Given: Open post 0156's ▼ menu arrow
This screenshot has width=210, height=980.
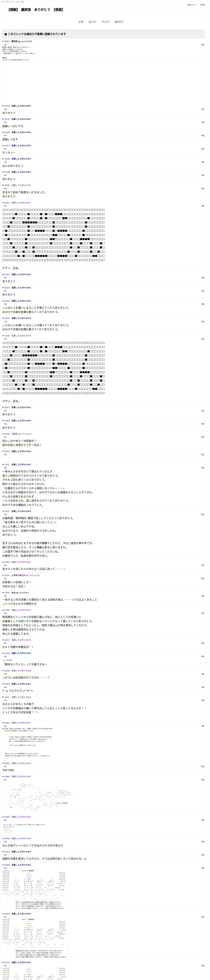Looking at the screenshot, I should coord(3,610).
